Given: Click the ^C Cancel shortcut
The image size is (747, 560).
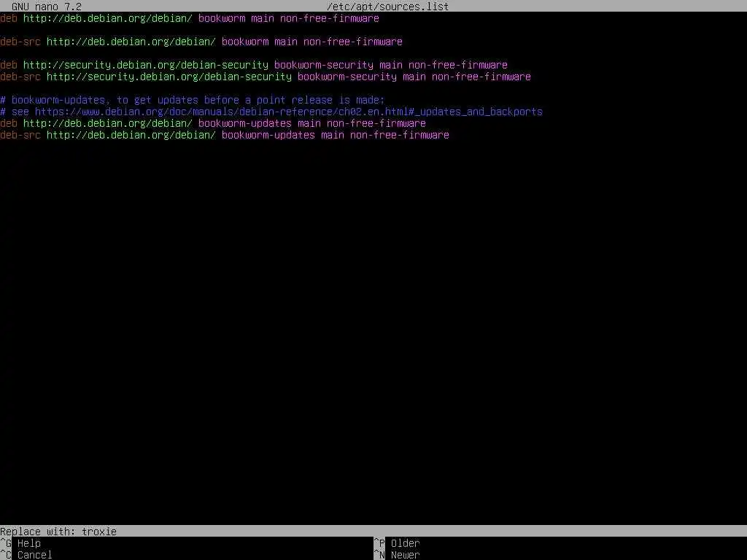Looking at the screenshot, I should pos(26,555).
